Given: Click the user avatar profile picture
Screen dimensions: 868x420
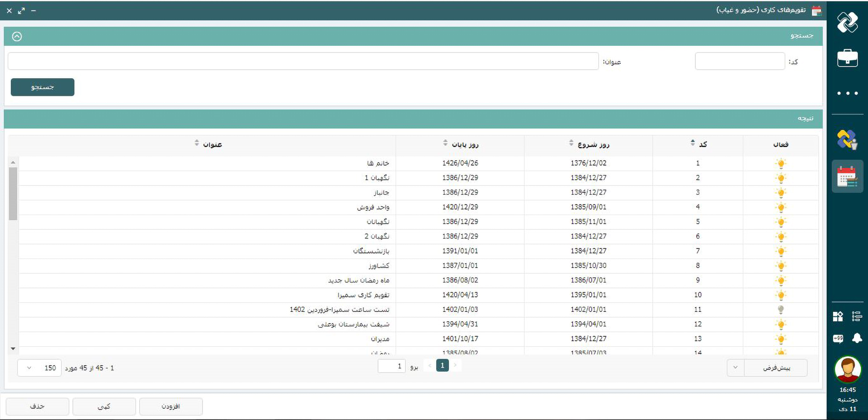Looking at the screenshot, I should [847, 369].
